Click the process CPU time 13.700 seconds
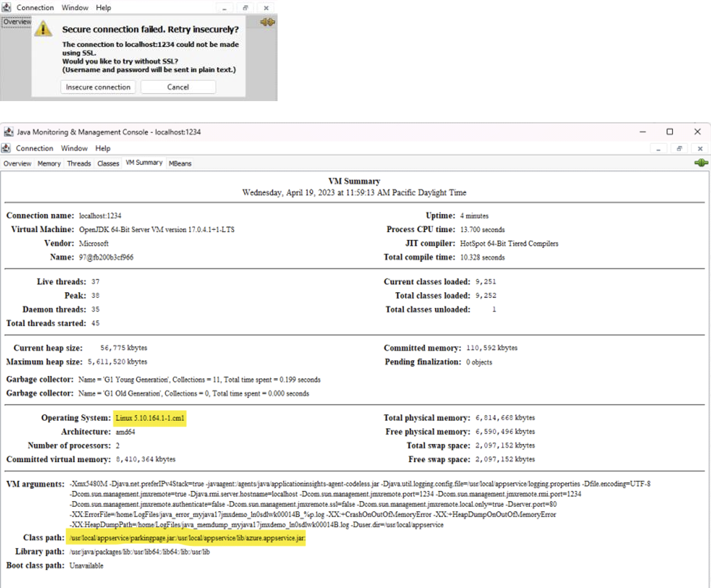Viewport: 711px width, 588px height. click(482, 229)
